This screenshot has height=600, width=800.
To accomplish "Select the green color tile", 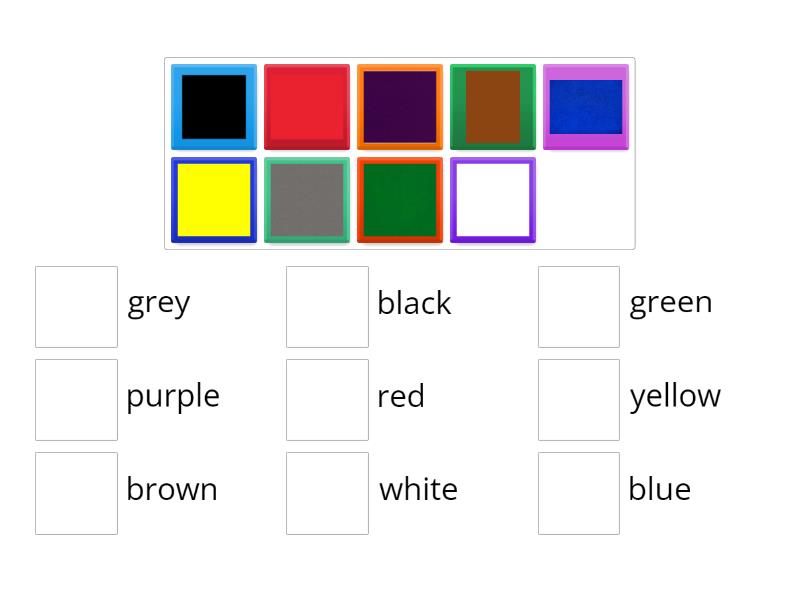I will 400,199.
